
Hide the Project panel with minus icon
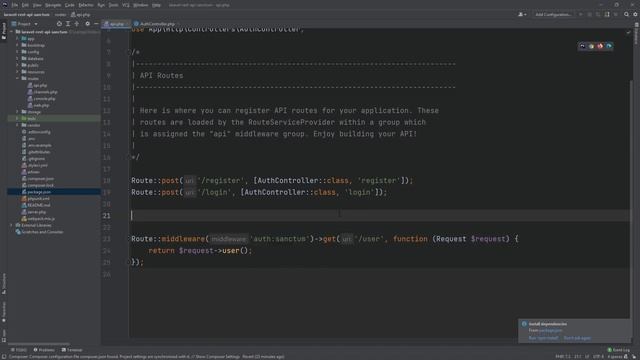(96, 24)
